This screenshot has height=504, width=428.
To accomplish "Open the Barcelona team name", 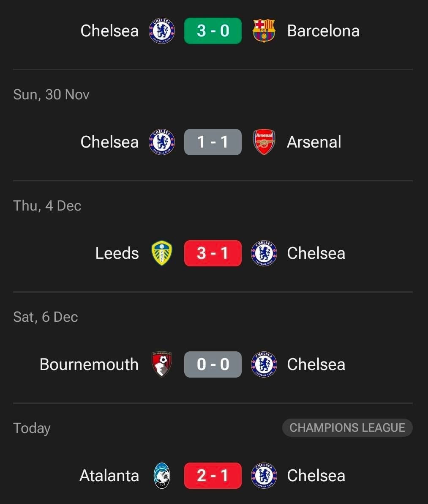I will (323, 31).
